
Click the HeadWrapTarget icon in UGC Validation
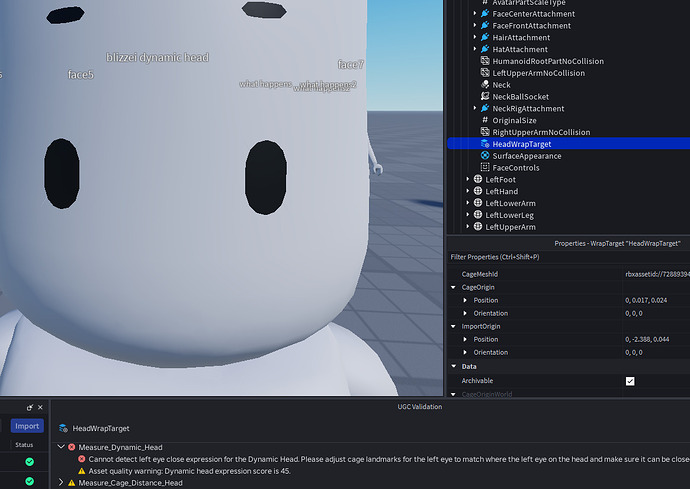tap(63, 428)
